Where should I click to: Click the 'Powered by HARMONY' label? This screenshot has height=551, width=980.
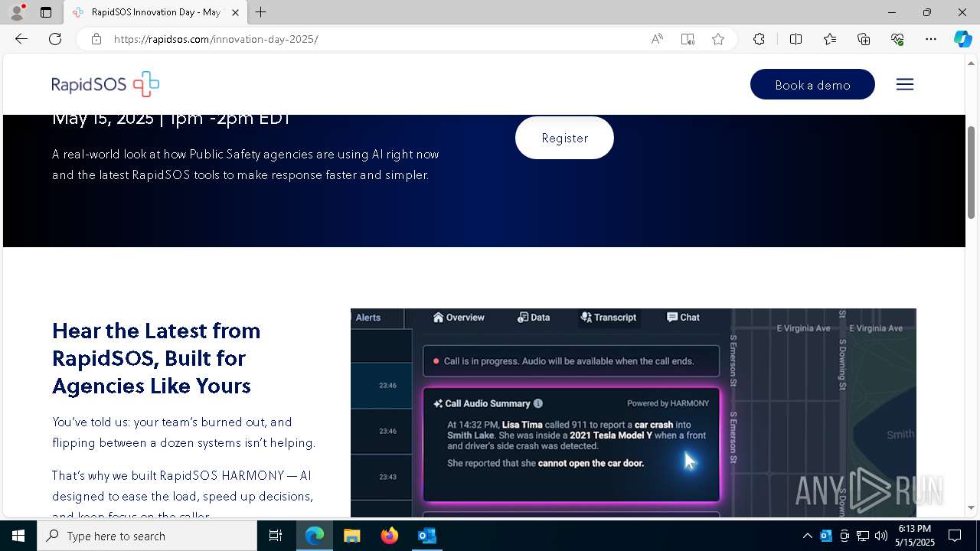pyautogui.click(x=668, y=403)
